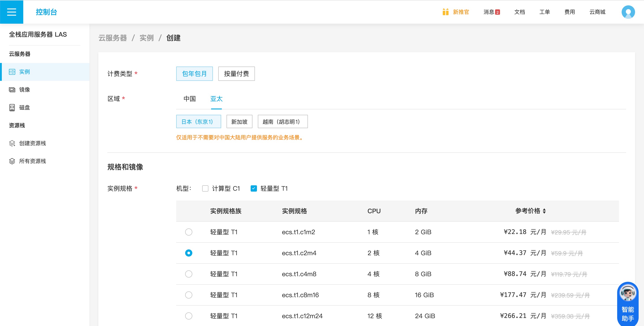
Task: Uncheck the 轻量型 T1 checkbox
Action: 254,188
